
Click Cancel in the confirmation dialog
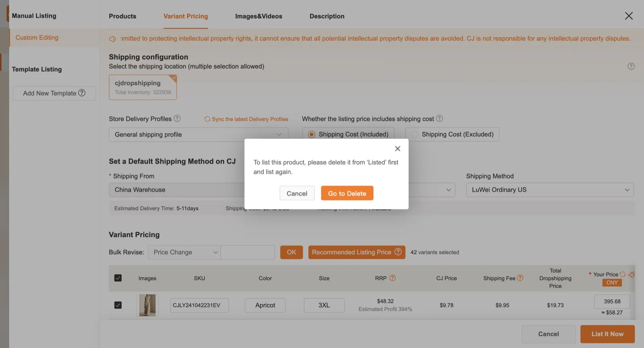297,193
